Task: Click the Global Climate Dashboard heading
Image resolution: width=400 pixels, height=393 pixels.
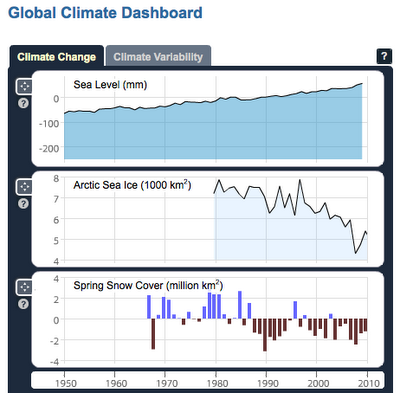Action: click(x=105, y=13)
